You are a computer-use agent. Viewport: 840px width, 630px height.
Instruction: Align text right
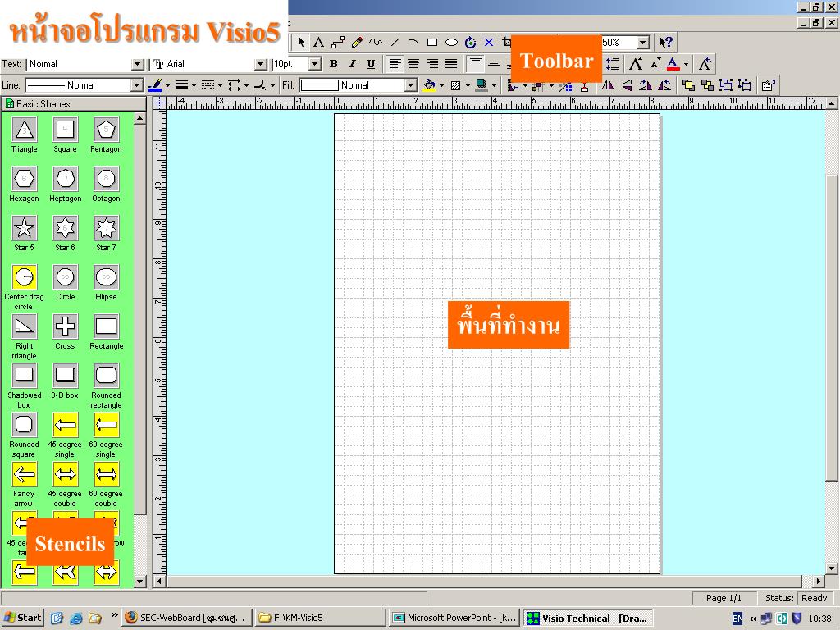tap(432, 64)
